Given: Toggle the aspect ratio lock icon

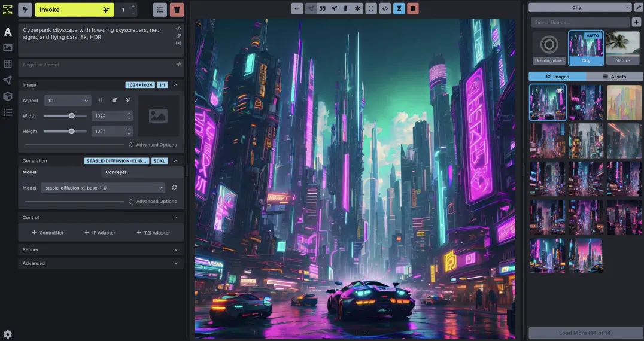Looking at the screenshot, I should 114,101.
